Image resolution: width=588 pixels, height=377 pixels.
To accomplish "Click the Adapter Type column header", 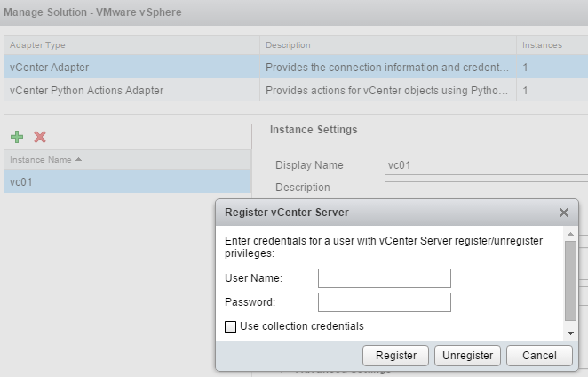I will point(133,44).
